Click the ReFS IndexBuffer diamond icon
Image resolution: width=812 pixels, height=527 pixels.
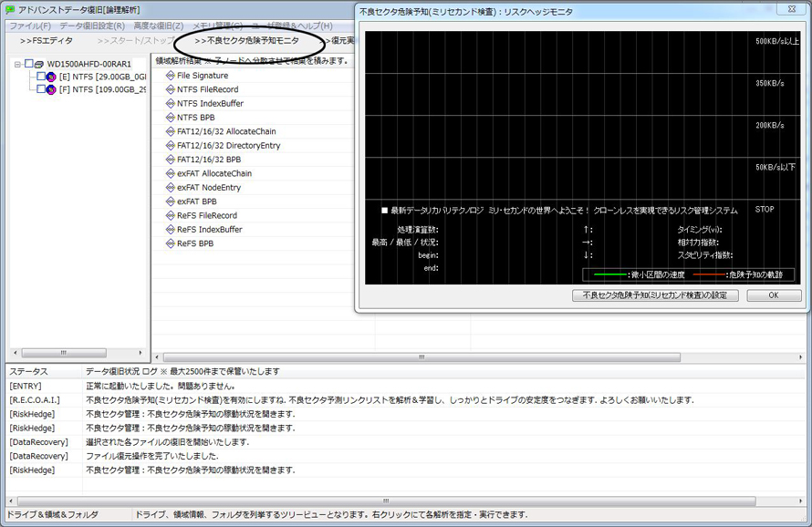171,230
